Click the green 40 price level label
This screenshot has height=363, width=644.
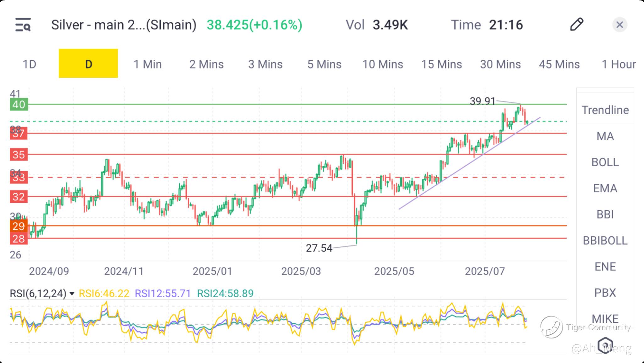pyautogui.click(x=19, y=105)
